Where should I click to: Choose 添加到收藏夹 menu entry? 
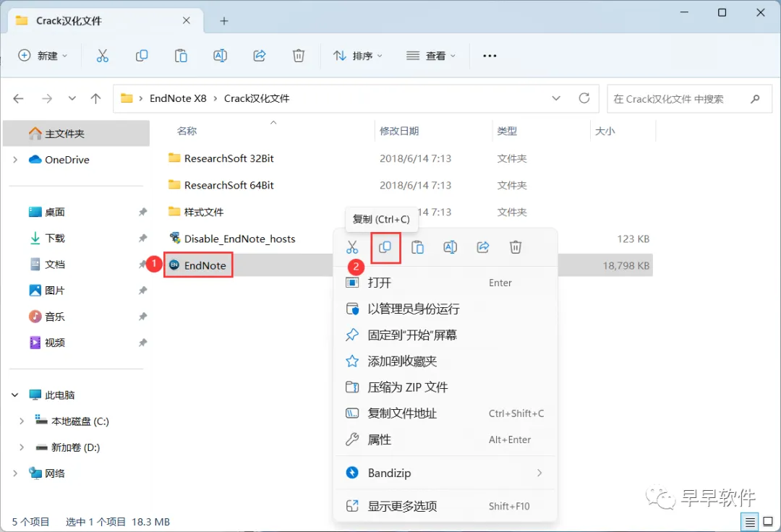pyautogui.click(x=445, y=361)
